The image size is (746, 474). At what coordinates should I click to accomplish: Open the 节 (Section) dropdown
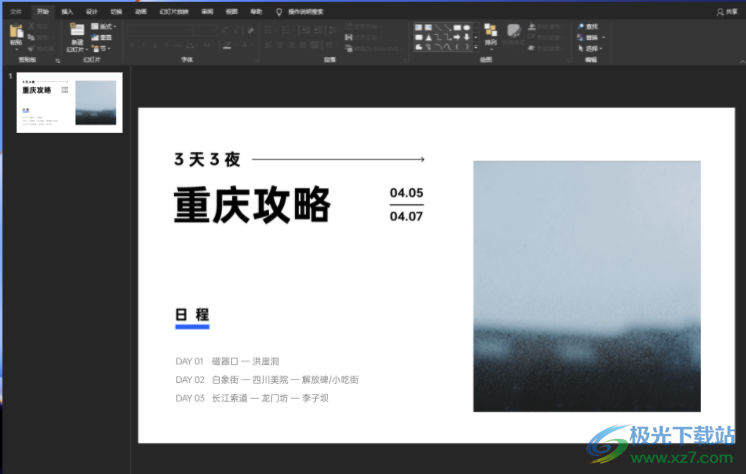pos(101,48)
